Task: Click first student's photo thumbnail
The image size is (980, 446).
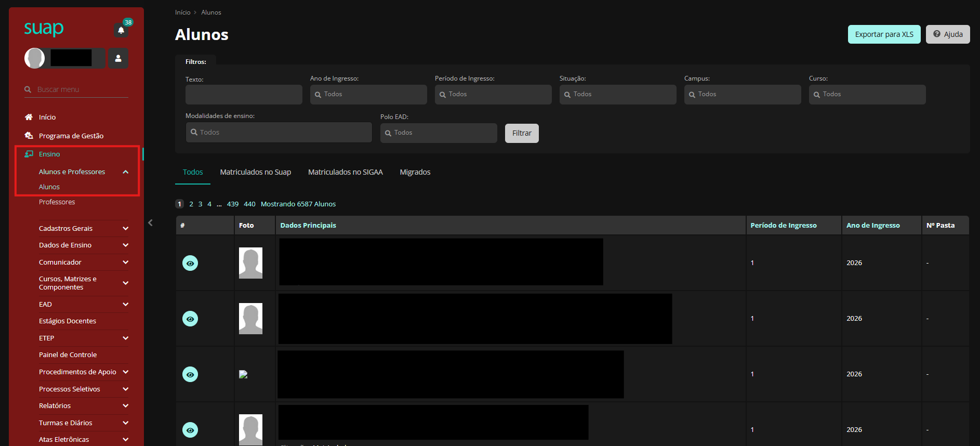Action: pos(250,263)
